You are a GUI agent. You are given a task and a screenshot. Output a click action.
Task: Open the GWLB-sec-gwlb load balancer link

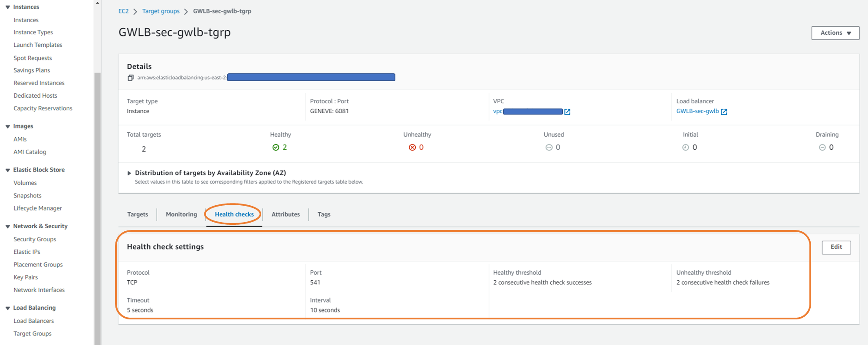pyautogui.click(x=697, y=112)
